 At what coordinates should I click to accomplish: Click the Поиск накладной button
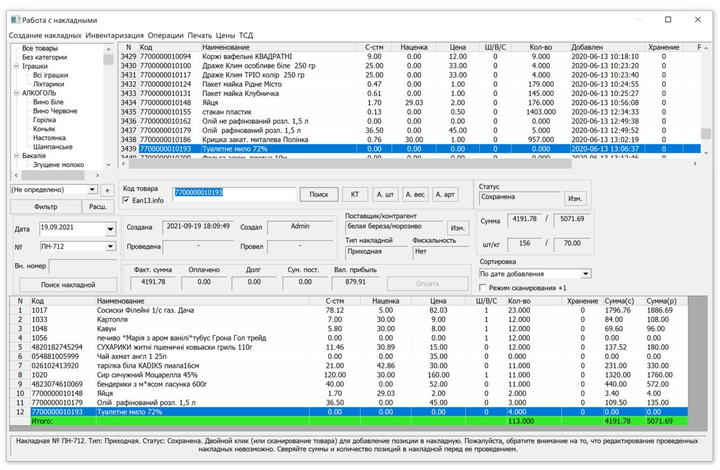point(68,285)
